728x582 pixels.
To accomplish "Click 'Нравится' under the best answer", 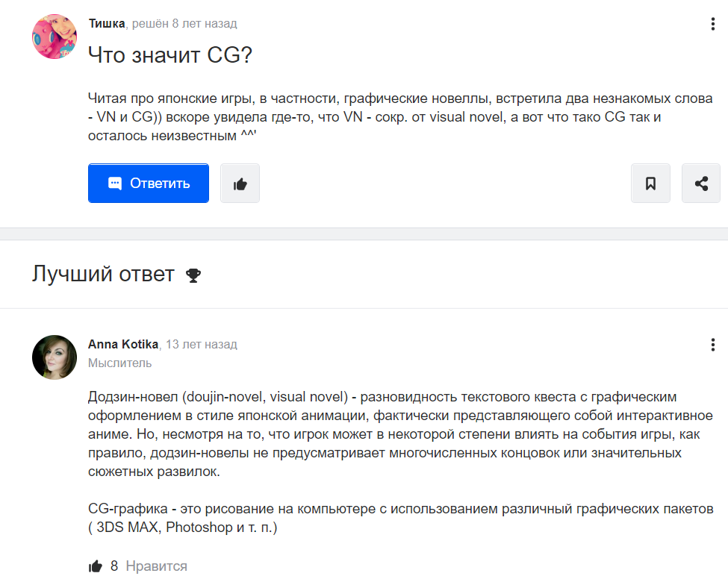I will (157, 566).
